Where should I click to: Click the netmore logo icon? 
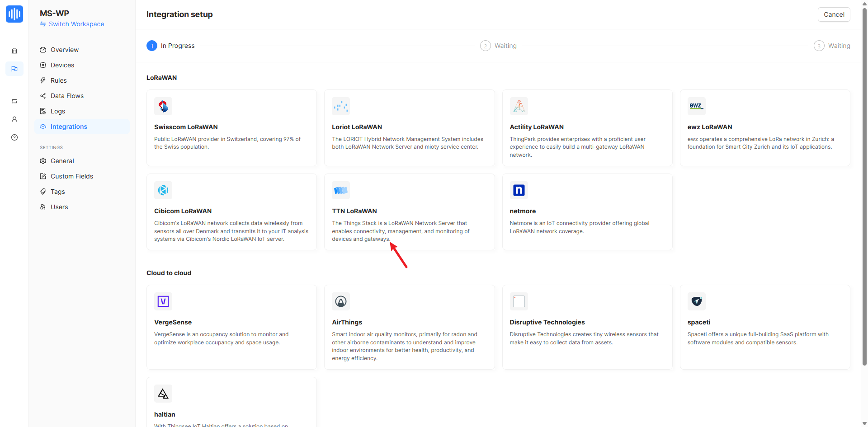tap(519, 190)
